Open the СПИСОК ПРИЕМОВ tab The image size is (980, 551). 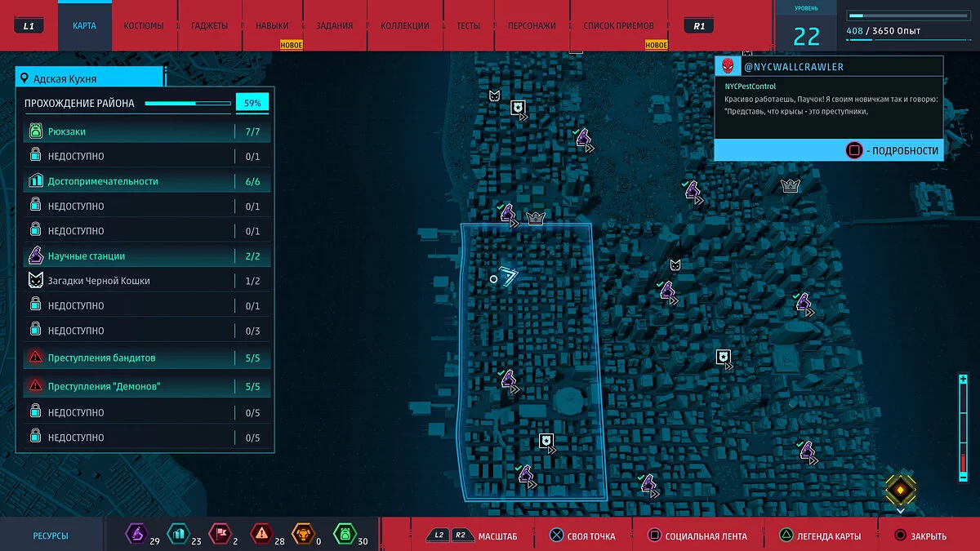(619, 25)
